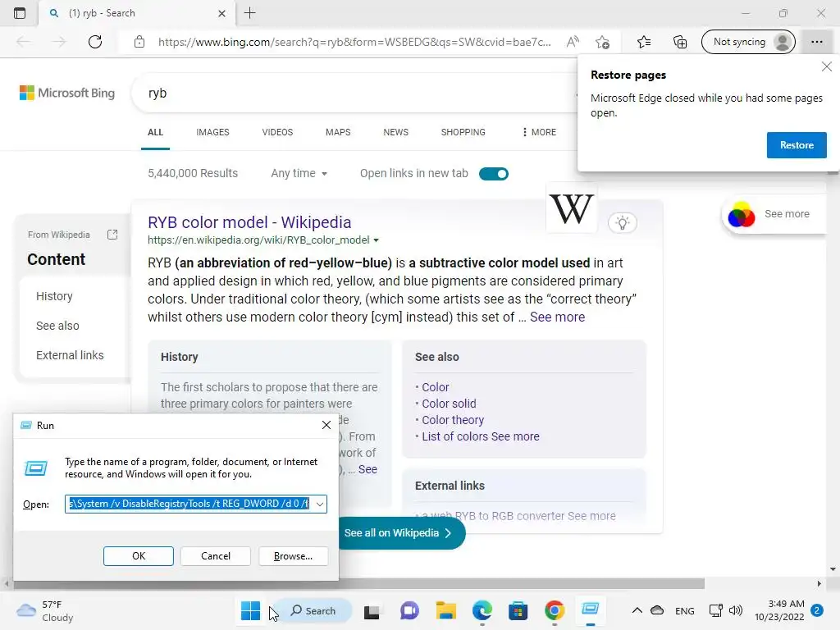Open Collections icon in Edge toolbar
Image resolution: width=840 pixels, height=630 pixels.
(x=680, y=42)
